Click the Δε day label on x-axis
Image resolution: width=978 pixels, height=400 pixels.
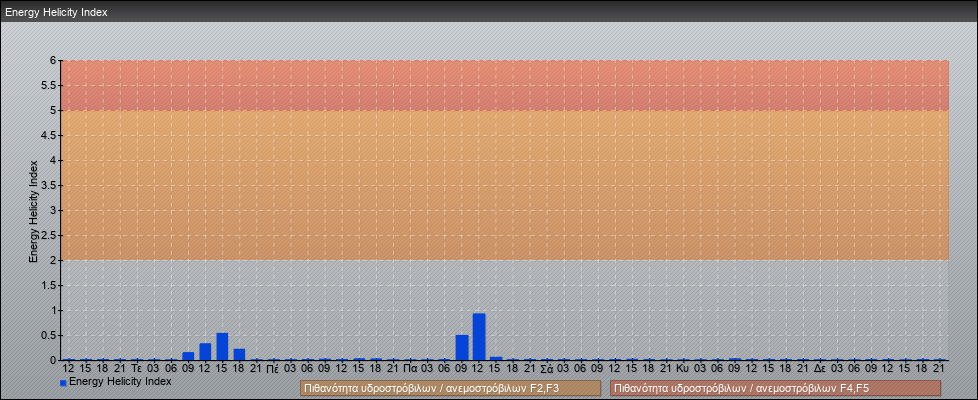(820, 369)
